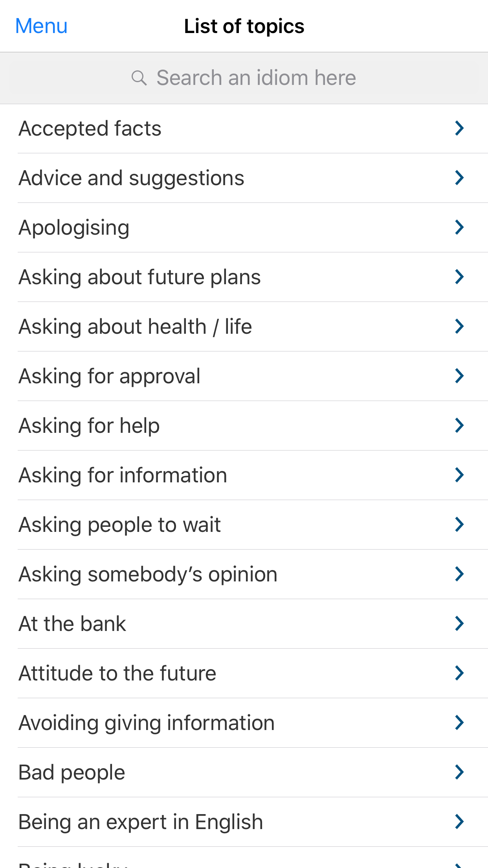Open the Accepted facts topic
This screenshot has height=868, width=488.
90,129
